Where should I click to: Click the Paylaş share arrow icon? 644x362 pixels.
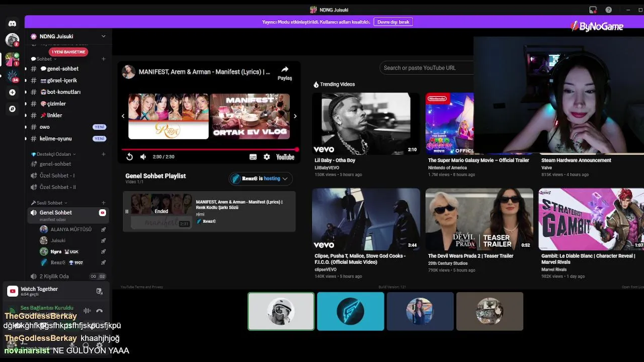point(285,69)
